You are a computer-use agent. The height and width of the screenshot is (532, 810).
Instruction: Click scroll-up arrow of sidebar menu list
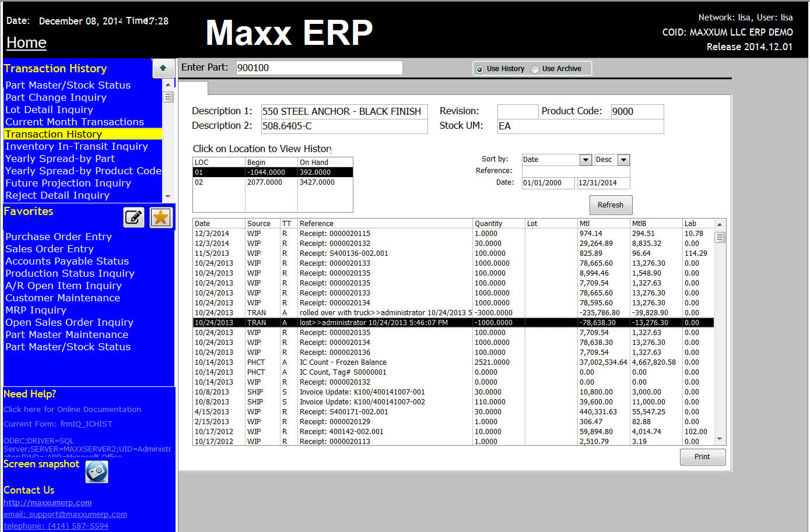169,84
